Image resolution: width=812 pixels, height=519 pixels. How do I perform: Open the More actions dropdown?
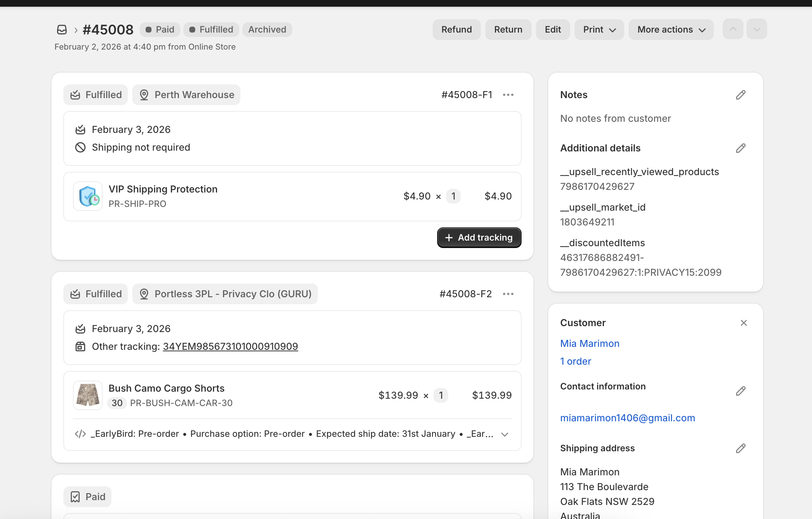671,30
